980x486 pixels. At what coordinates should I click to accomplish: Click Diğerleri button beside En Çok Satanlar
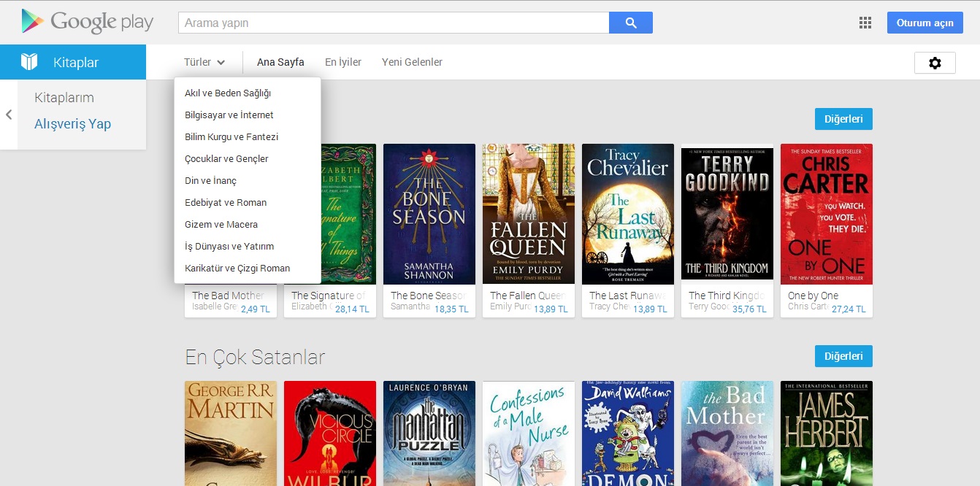click(x=843, y=356)
